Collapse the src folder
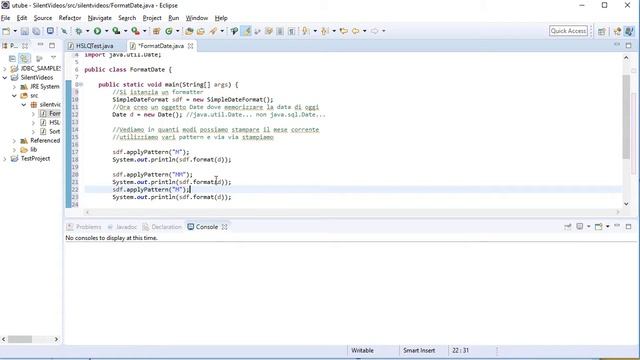The height and width of the screenshot is (360, 640). click(14, 96)
